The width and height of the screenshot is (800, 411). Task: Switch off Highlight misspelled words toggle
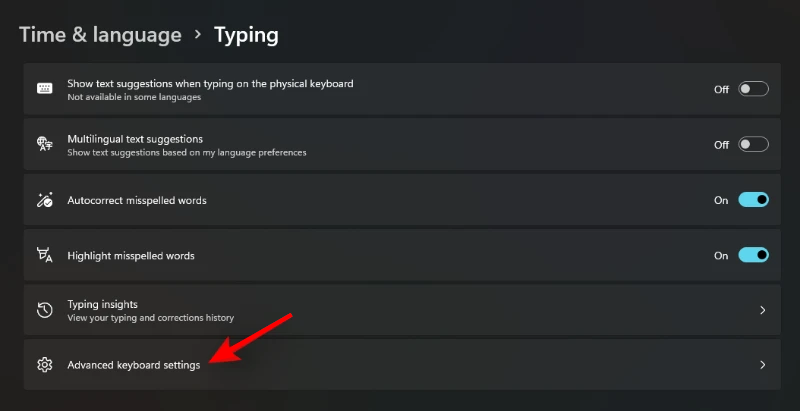(753, 256)
